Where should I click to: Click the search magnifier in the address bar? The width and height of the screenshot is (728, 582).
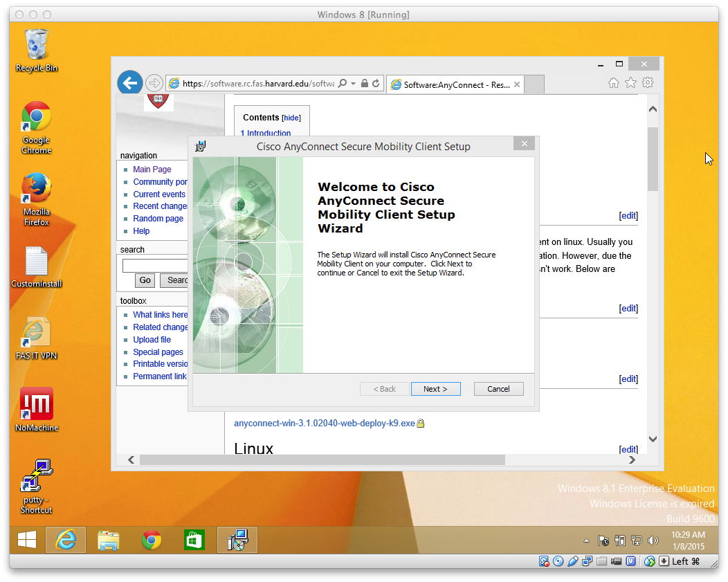(343, 84)
